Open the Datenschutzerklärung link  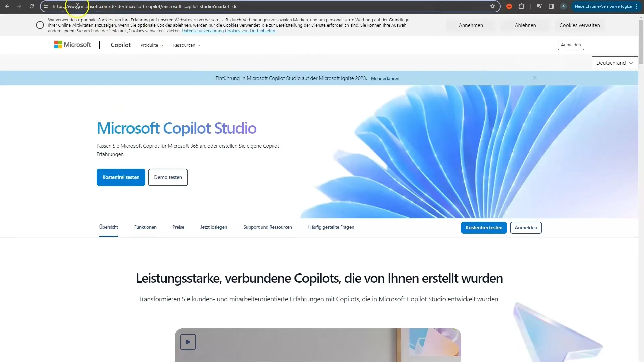coord(203,31)
